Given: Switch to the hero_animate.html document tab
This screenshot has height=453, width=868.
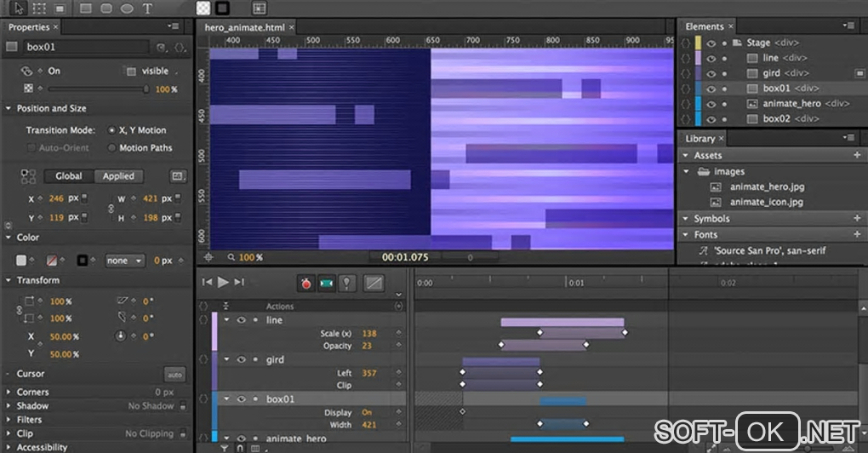Looking at the screenshot, I should [243, 27].
